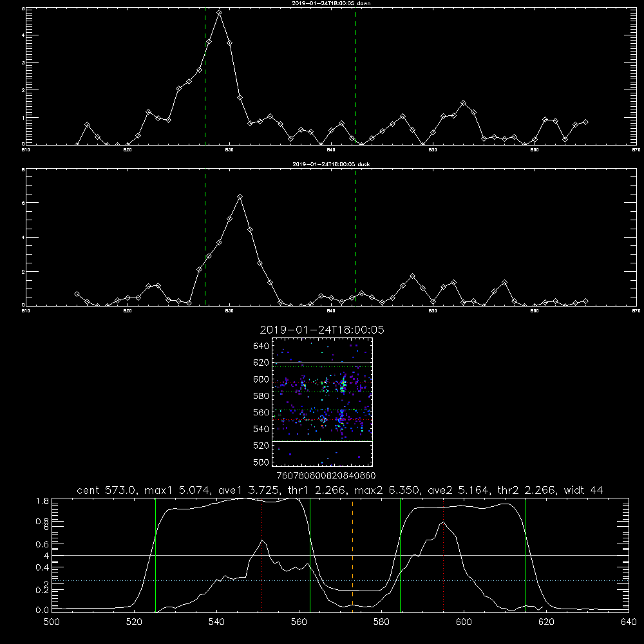Click bottom plot x-axis label '580'
644x644 pixels.
(x=381, y=622)
